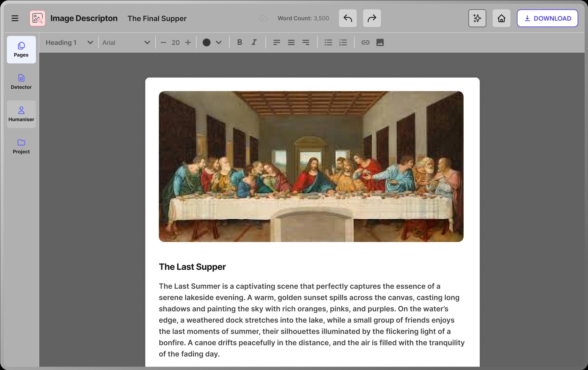Go to home via house icon
This screenshot has width=588, height=370.
(x=501, y=18)
